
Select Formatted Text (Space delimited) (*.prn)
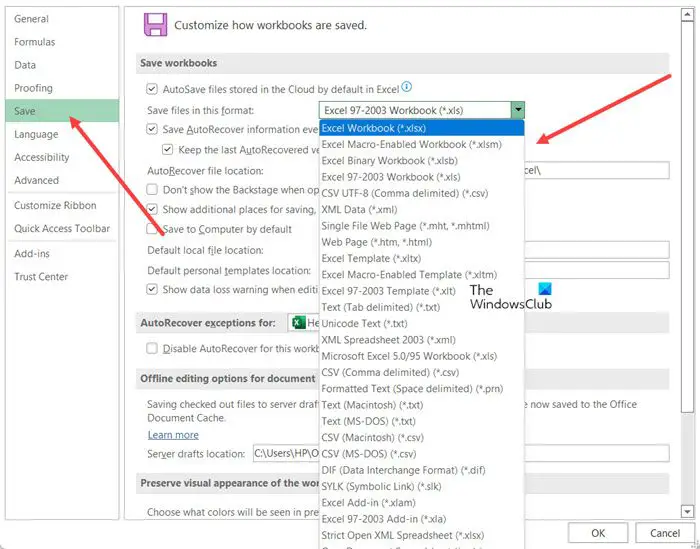click(421, 389)
